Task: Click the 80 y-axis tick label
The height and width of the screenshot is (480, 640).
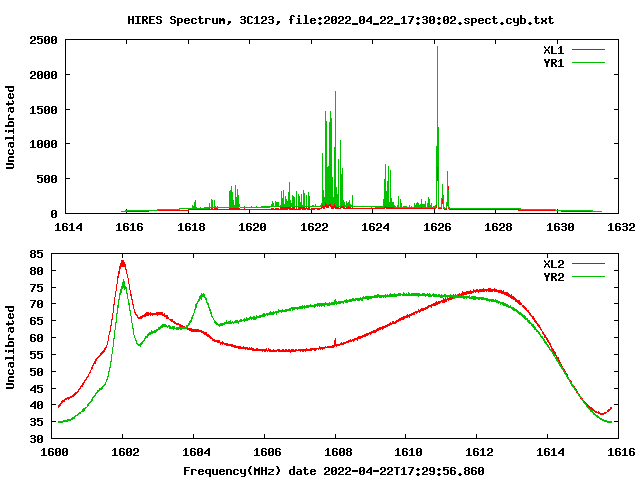Action: 36,271
